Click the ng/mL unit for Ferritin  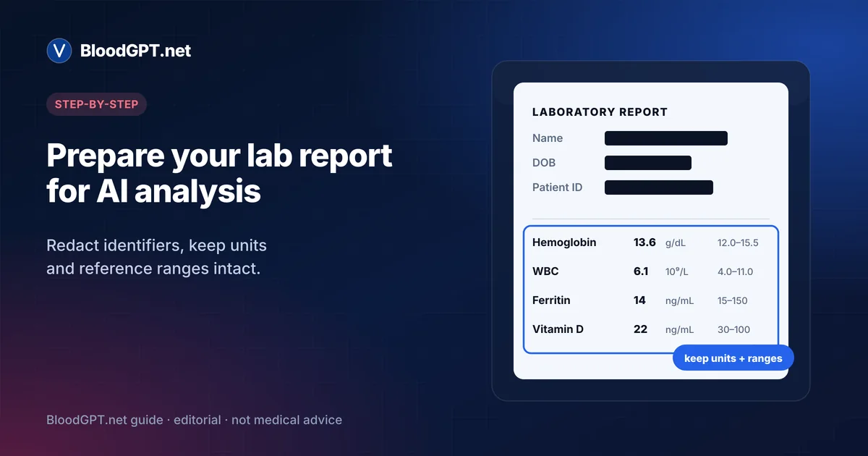[680, 301]
